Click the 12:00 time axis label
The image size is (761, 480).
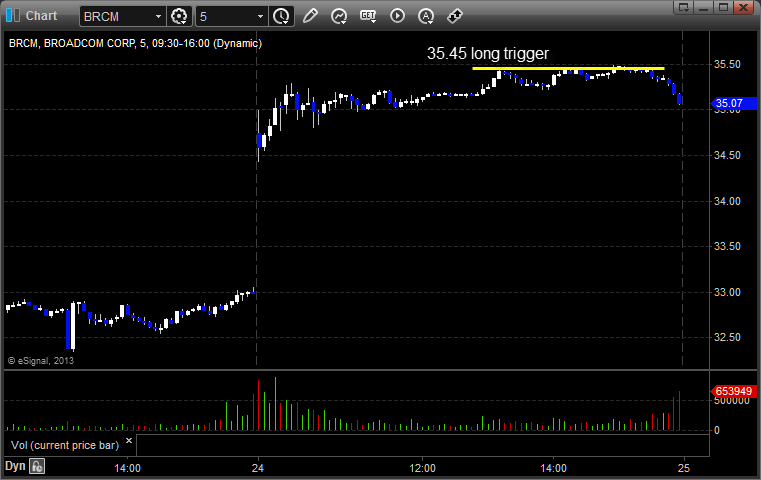pyautogui.click(x=422, y=468)
